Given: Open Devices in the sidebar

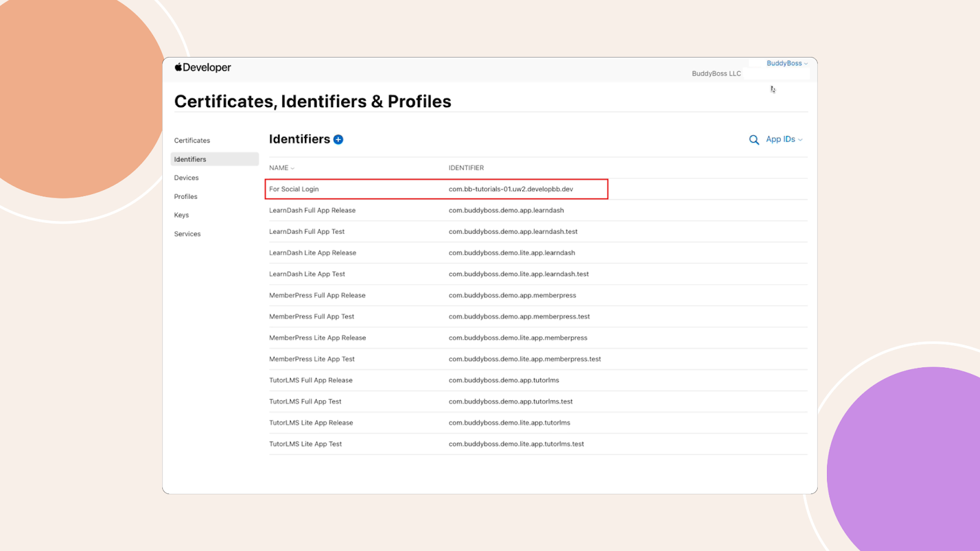Looking at the screenshot, I should click(186, 178).
